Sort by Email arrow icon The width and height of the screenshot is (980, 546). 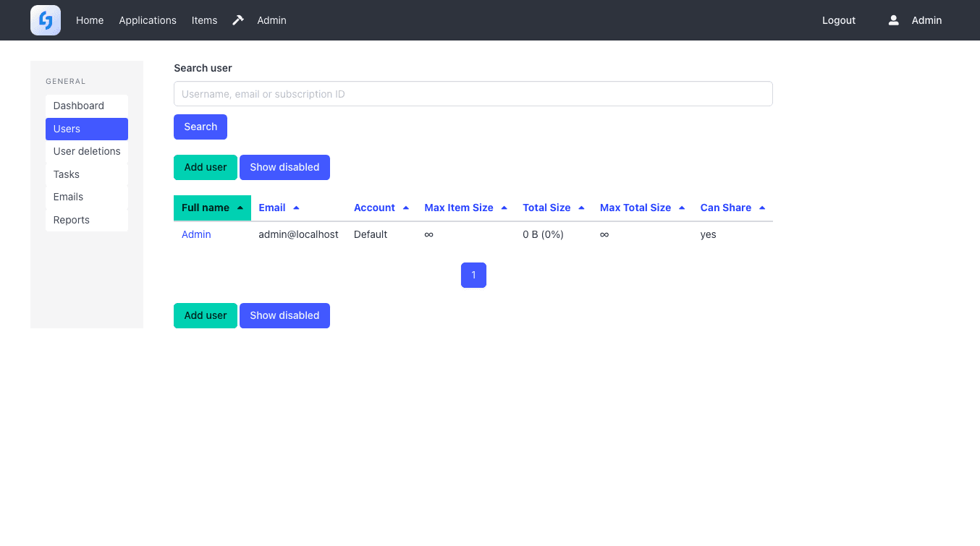click(x=296, y=208)
